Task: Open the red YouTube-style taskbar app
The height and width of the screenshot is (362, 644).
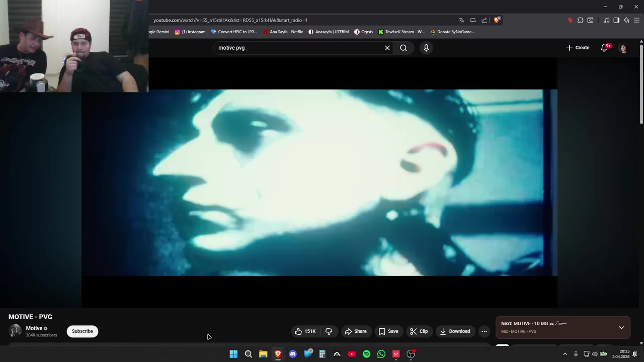Action: click(352, 354)
